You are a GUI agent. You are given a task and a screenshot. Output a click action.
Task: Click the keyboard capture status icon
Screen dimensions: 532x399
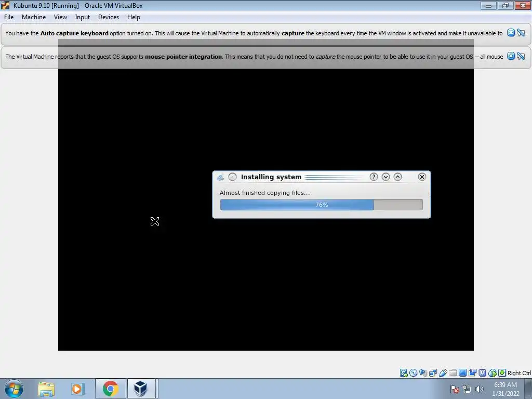coord(502,373)
